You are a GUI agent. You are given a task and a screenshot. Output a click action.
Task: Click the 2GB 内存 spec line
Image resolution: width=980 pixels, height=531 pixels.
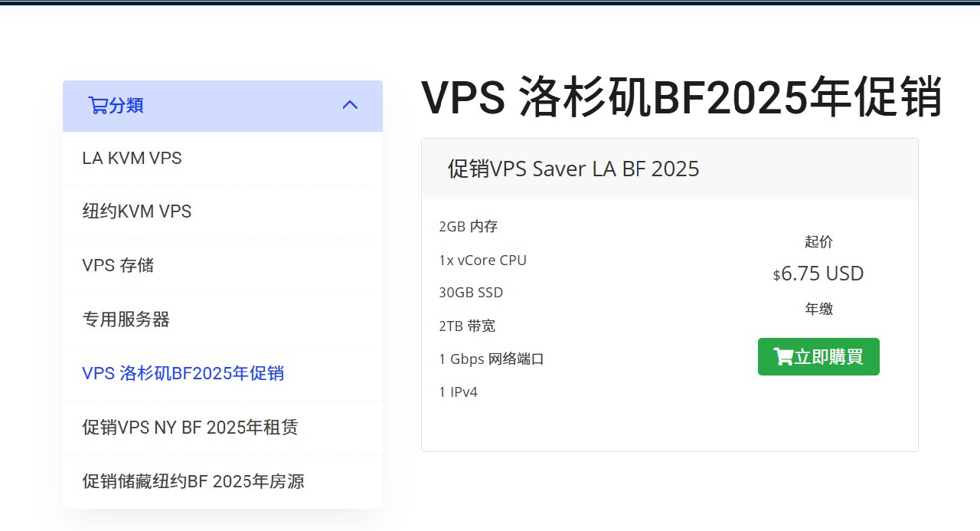tap(467, 226)
